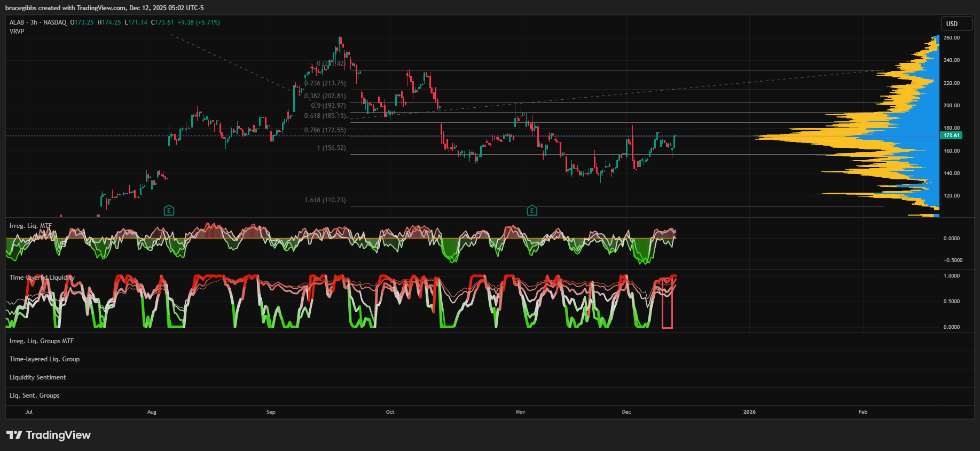Click the 2026 label on time axis

tap(749, 412)
